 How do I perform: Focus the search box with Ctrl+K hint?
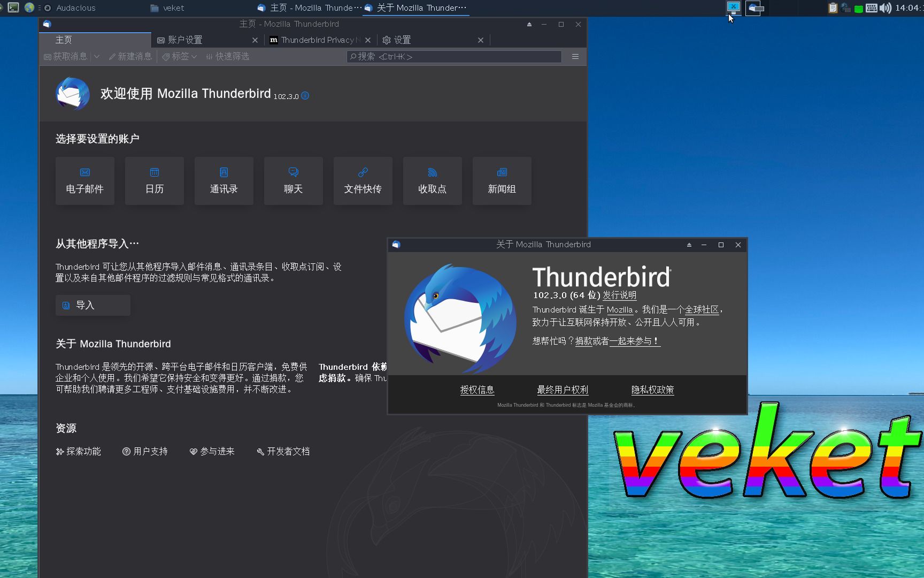click(x=455, y=57)
